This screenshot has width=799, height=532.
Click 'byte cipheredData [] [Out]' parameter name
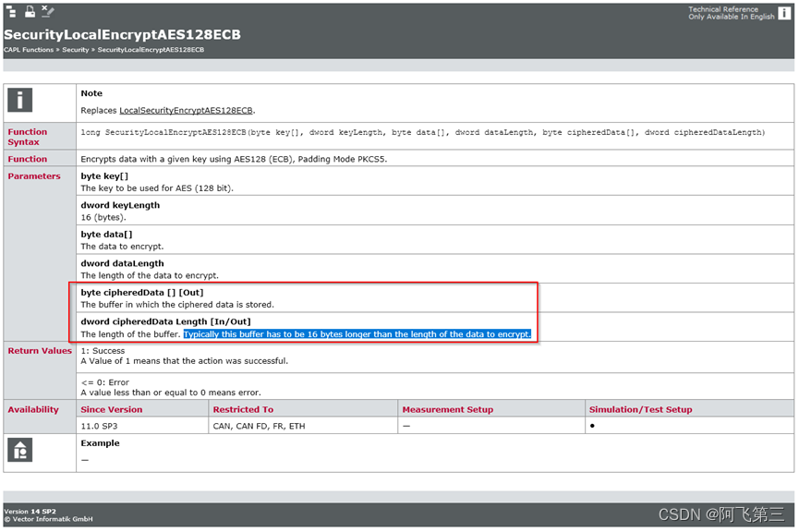click(142, 292)
